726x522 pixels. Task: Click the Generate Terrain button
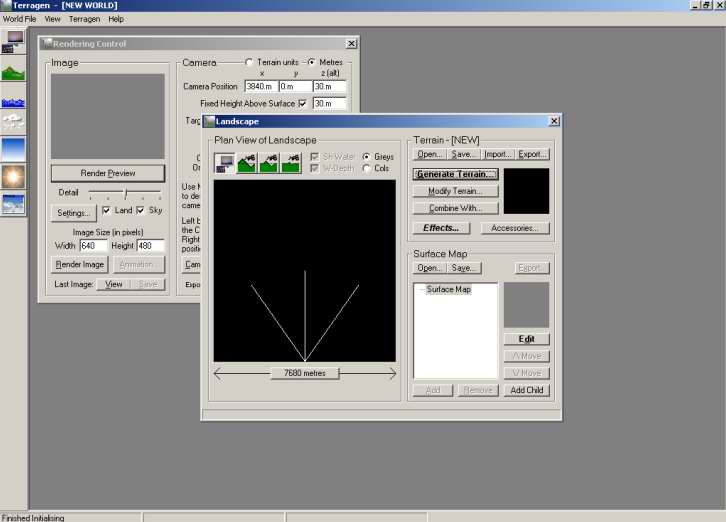click(456, 174)
